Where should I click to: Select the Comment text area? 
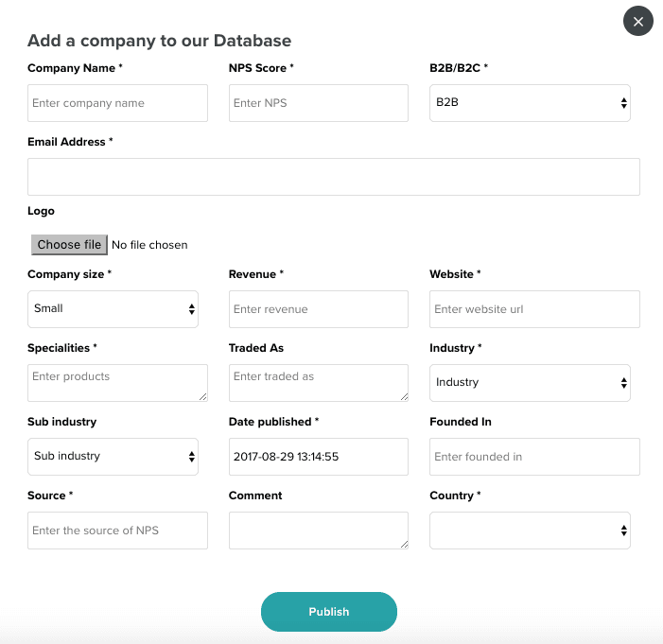click(x=319, y=530)
